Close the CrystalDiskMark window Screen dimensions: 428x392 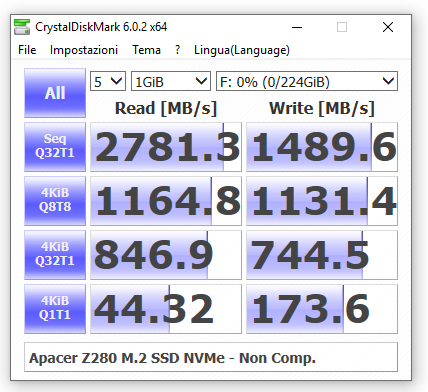point(388,27)
